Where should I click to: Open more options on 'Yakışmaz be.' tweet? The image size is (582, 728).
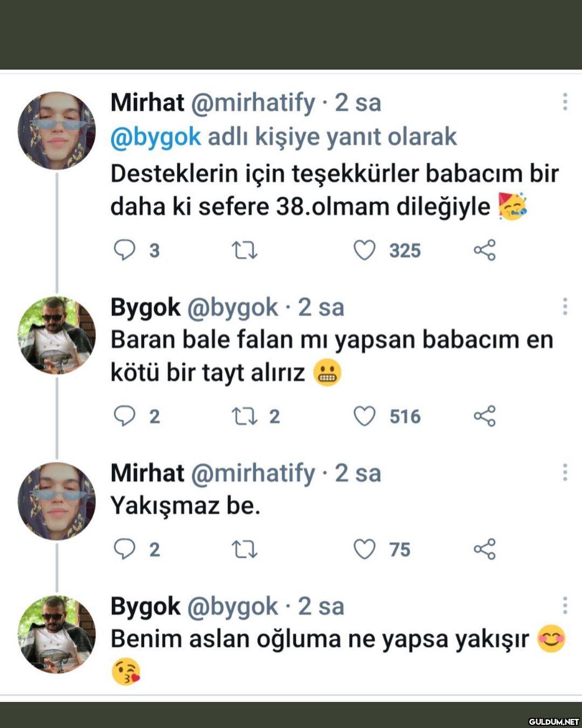564,473
